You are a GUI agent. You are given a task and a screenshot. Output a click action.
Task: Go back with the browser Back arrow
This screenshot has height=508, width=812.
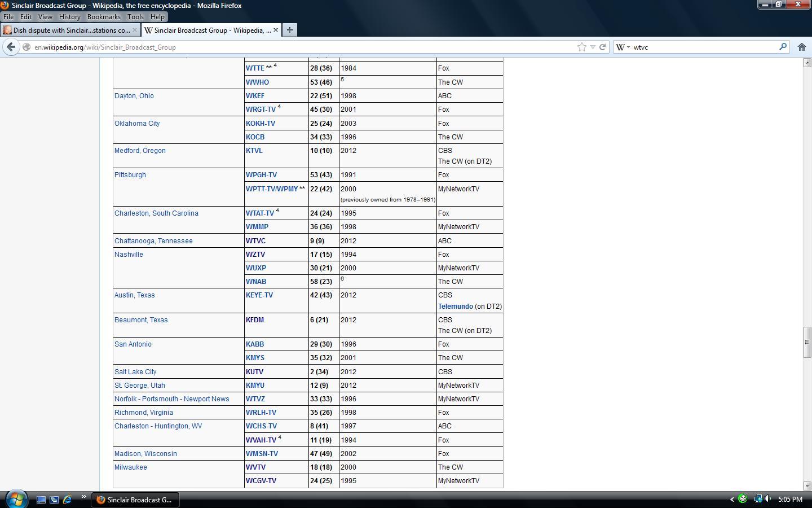point(11,47)
